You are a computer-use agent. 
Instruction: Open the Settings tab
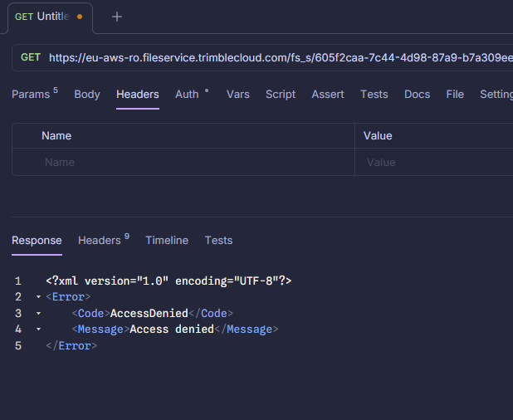(496, 94)
